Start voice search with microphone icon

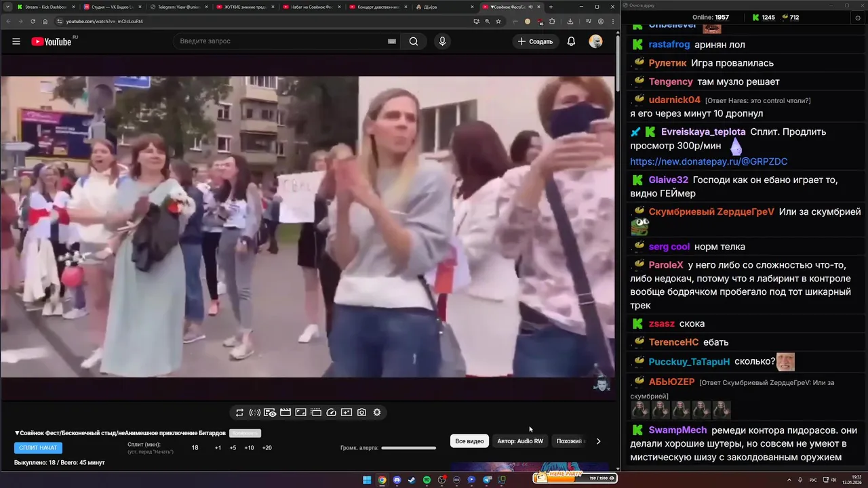tap(442, 41)
